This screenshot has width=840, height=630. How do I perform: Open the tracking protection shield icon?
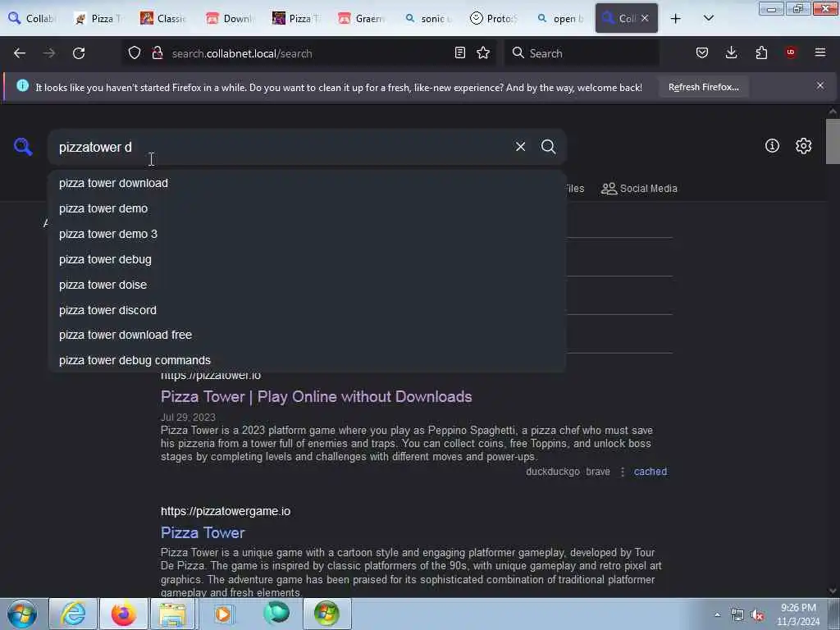pyautogui.click(x=135, y=52)
